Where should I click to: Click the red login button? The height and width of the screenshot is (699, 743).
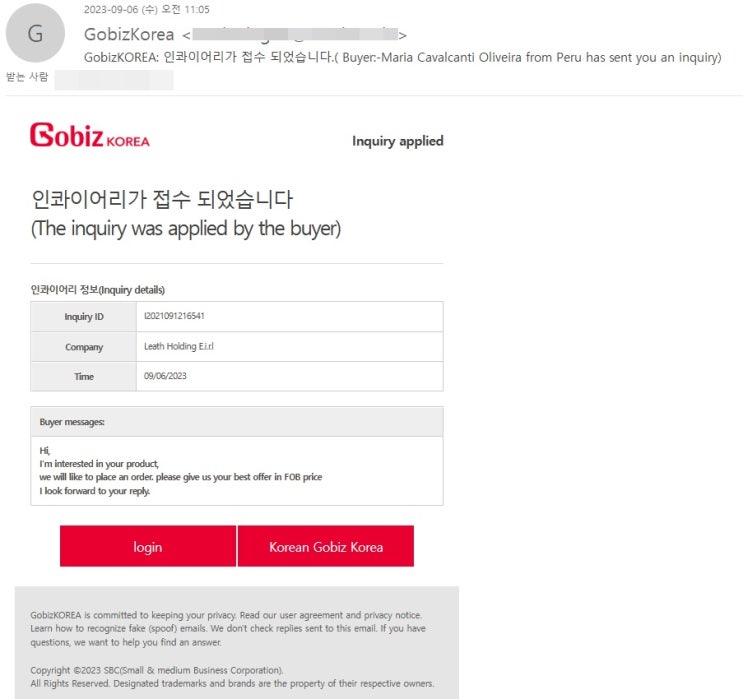click(x=148, y=546)
